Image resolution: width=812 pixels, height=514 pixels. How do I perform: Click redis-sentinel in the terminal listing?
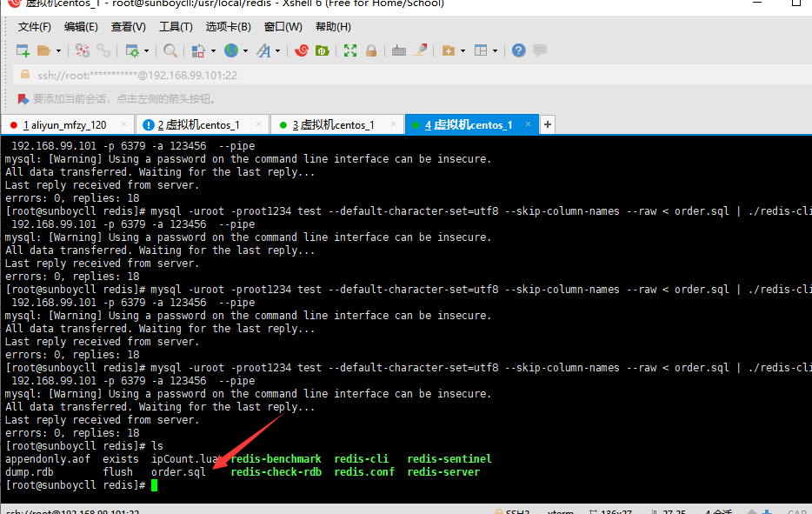(449, 459)
